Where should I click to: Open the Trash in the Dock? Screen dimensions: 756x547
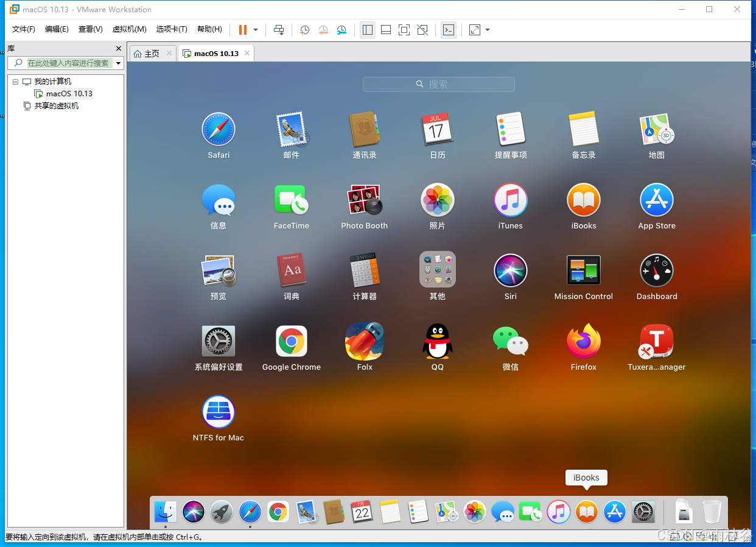712,512
